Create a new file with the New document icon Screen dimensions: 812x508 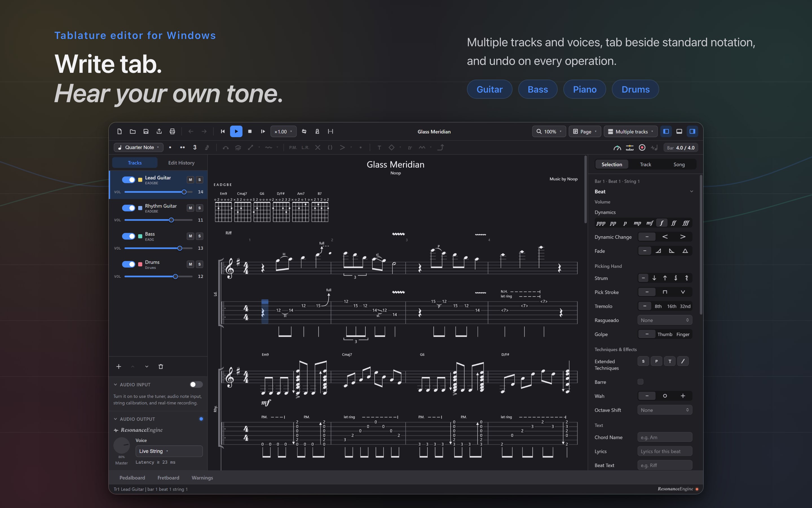120,131
